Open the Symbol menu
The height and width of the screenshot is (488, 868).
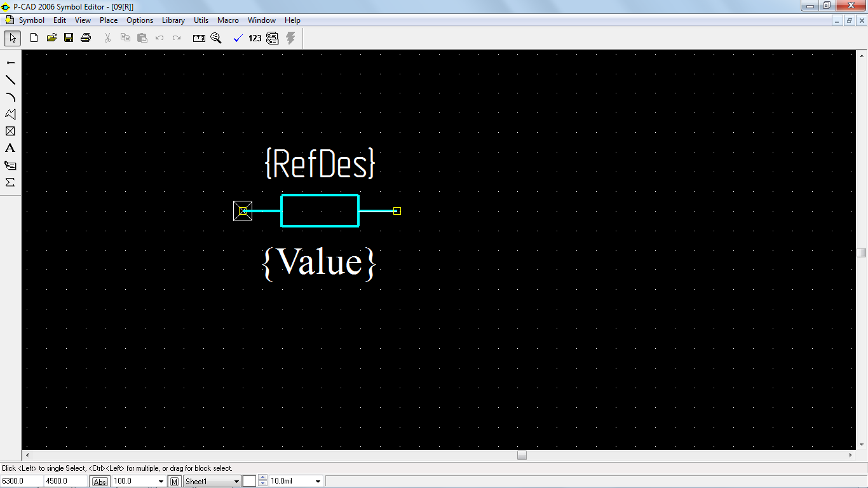32,20
